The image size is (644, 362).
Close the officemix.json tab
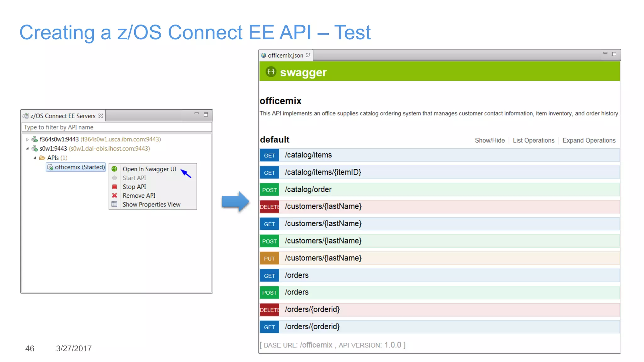308,55
